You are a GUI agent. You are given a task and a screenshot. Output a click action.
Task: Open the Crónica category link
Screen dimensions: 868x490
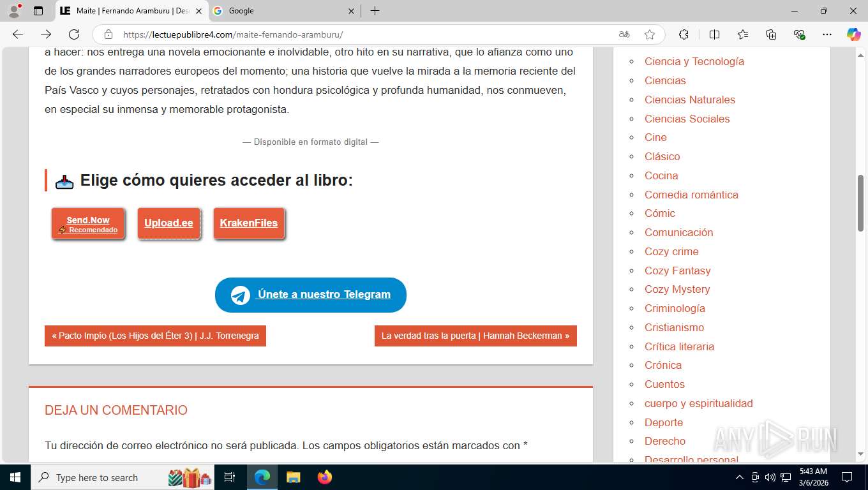pyautogui.click(x=663, y=365)
